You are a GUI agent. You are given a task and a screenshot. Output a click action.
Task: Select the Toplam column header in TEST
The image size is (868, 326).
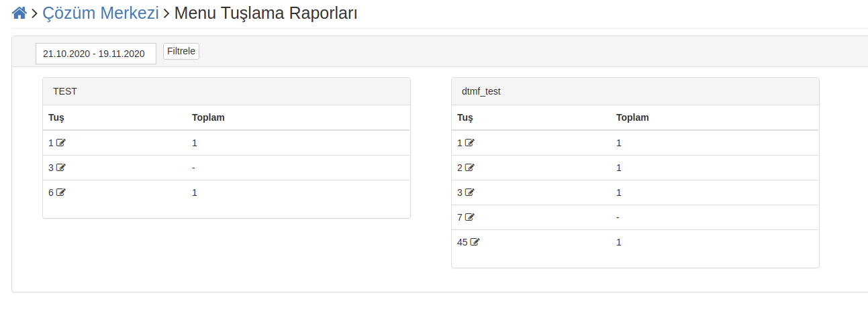click(x=208, y=117)
